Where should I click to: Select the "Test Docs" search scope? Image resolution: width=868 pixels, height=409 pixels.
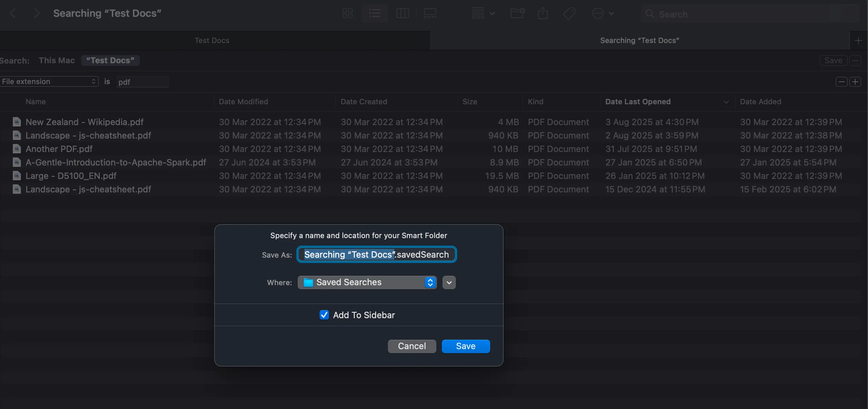coord(110,61)
